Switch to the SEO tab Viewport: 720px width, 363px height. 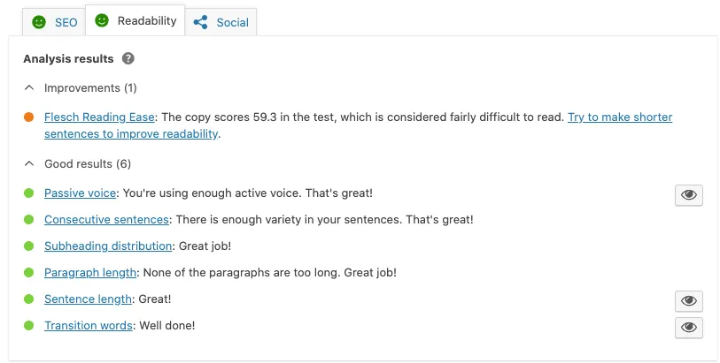point(54,22)
